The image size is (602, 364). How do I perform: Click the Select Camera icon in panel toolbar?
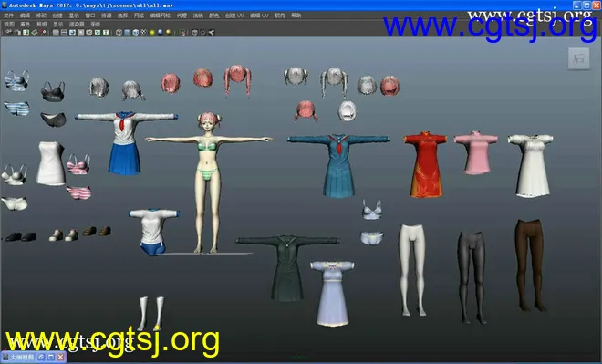click(8, 32)
